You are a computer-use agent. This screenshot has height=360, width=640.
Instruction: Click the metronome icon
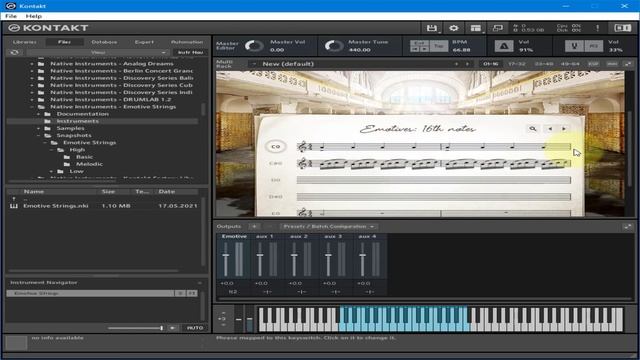click(x=504, y=46)
